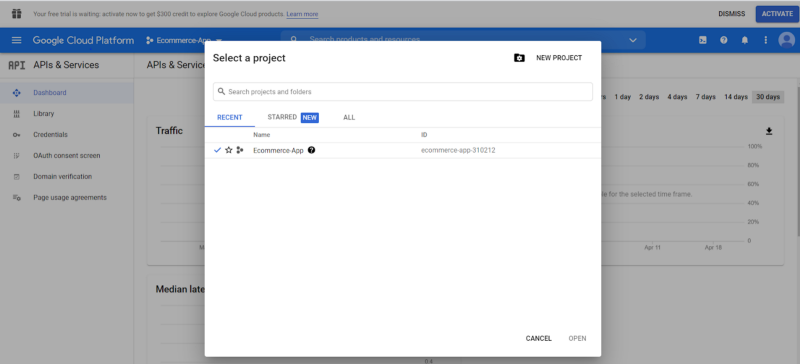Set time range to 2 days
This screenshot has width=800, height=364.
tap(649, 97)
